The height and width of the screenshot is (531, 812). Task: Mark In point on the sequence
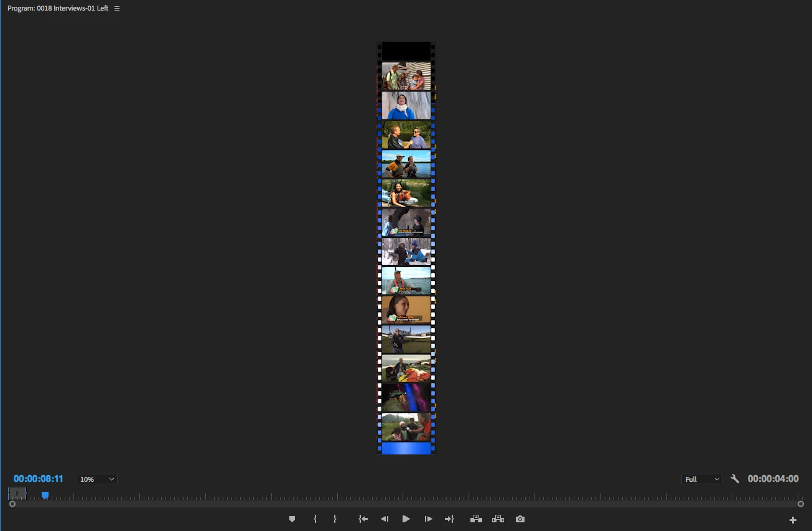coord(315,519)
